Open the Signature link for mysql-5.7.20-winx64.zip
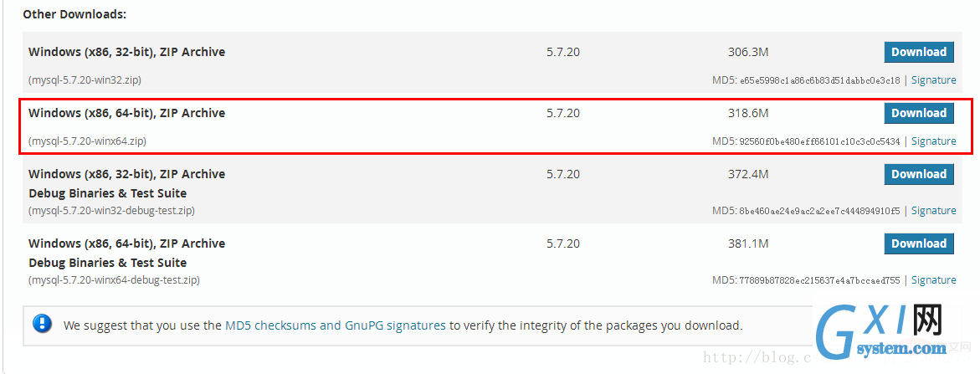 pos(933,141)
